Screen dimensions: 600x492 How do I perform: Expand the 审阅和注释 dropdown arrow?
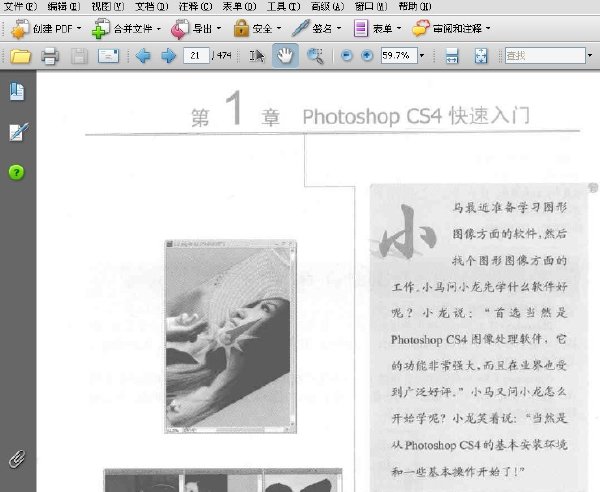(x=488, y=28)
